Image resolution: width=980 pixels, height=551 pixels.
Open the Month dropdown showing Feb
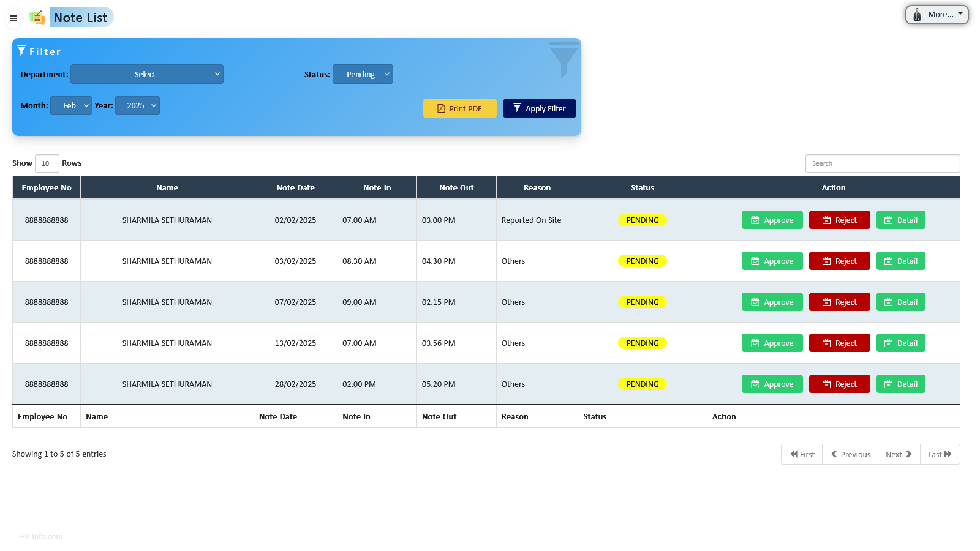point(71,105)
